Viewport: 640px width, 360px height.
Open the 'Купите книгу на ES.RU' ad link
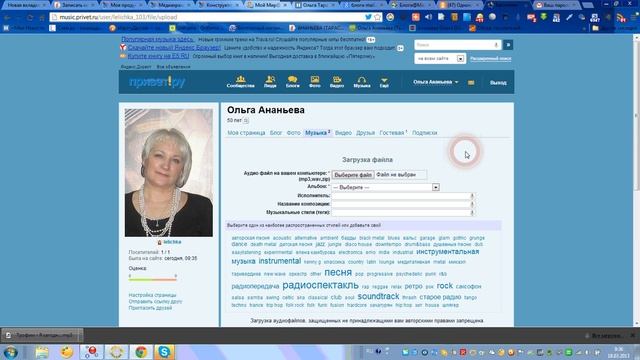(158, 56)
